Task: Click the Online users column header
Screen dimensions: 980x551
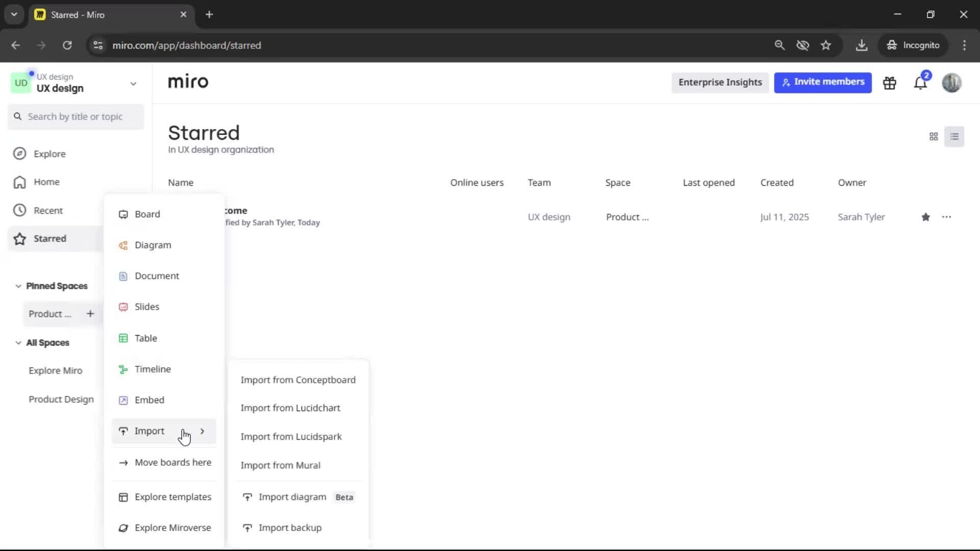Action: (x=477, y=183)
